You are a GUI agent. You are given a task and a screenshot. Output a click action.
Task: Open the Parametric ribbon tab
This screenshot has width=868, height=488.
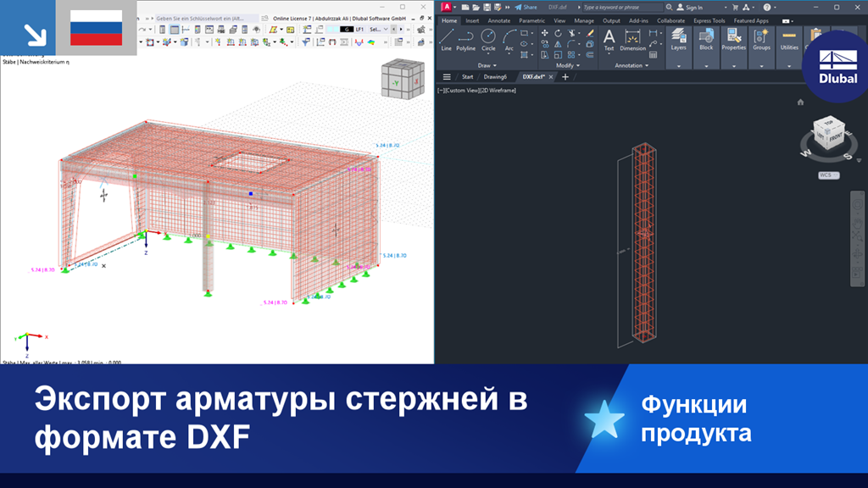click(532, 20)
